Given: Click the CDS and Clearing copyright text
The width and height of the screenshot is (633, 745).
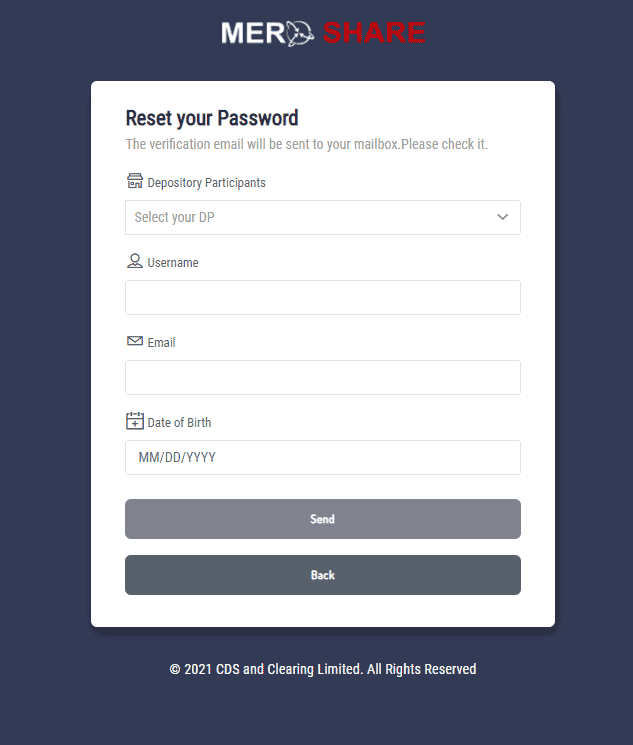Looking at the screenshot, I should [x=322, y=669].
